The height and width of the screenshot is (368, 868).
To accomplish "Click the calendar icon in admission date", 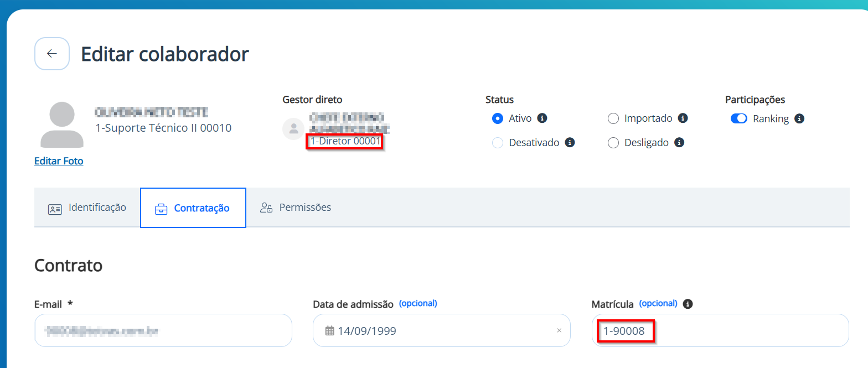I will click(329, 331).
